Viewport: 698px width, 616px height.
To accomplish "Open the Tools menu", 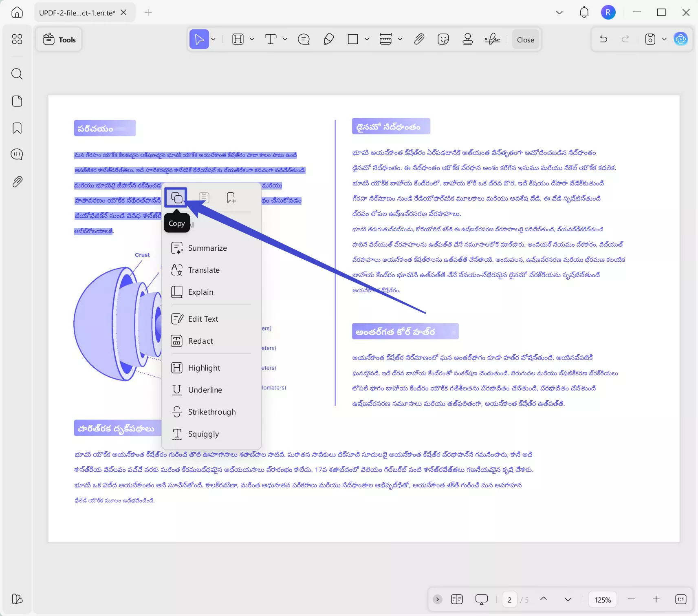I will [59, 39].
